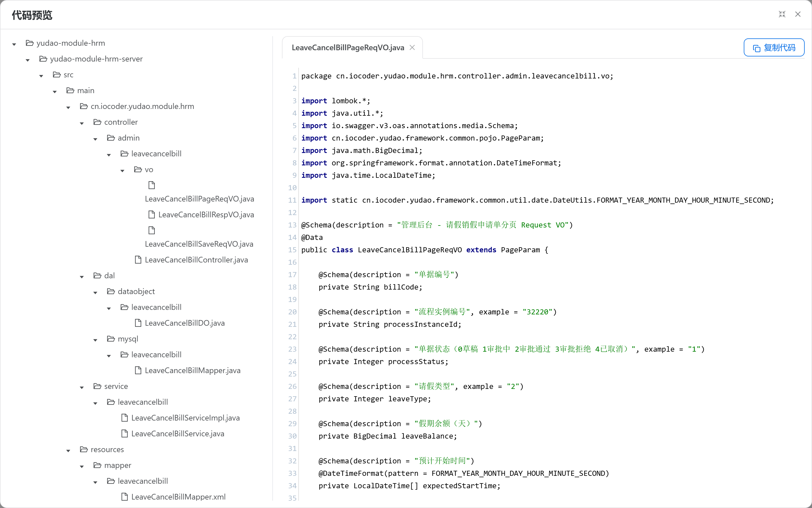Click the main folder icon
812x508 pixels.
(x=70, y=90)
